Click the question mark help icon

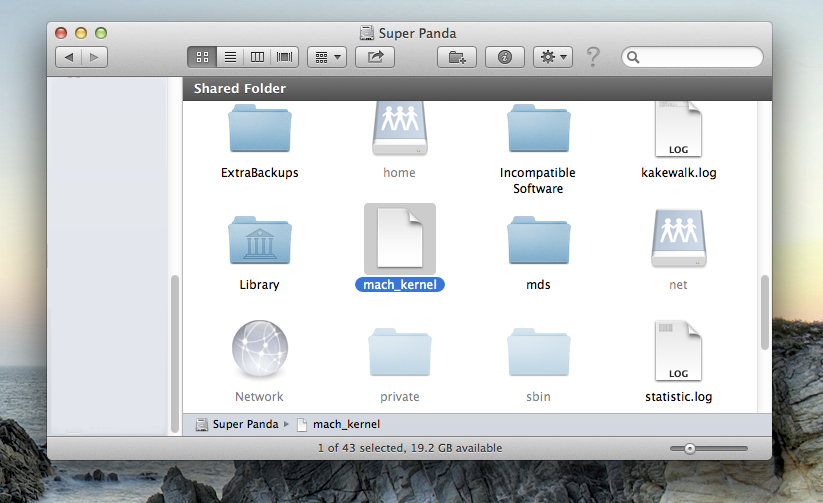(x=593, y=57)
